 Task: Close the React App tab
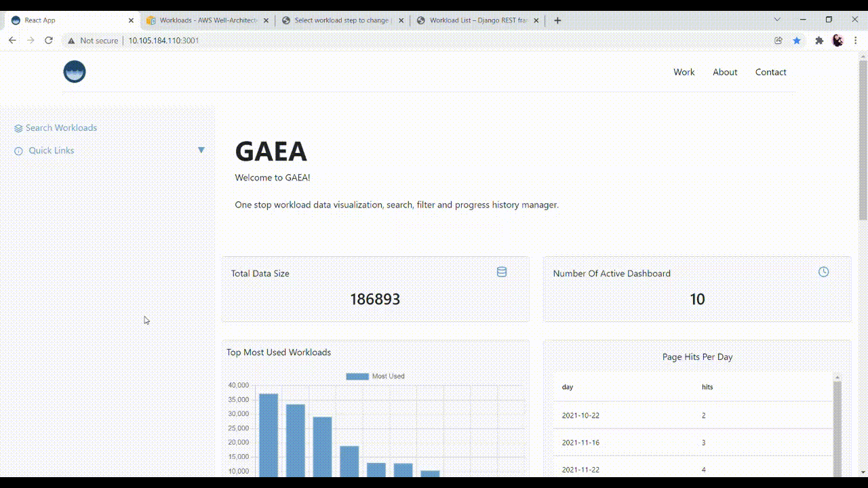[131, 20]
